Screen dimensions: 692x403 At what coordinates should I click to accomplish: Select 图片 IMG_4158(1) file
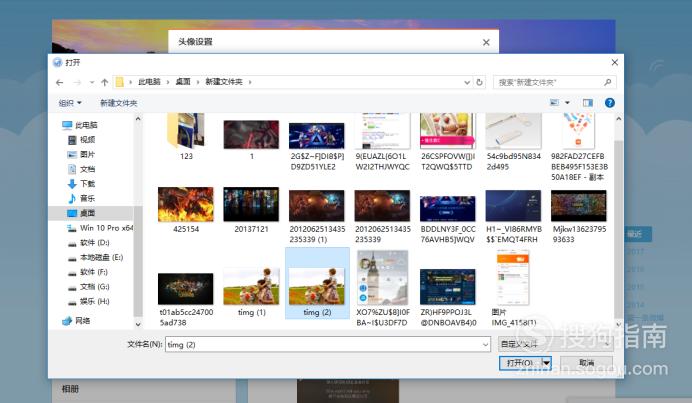(x=513, y=289)
